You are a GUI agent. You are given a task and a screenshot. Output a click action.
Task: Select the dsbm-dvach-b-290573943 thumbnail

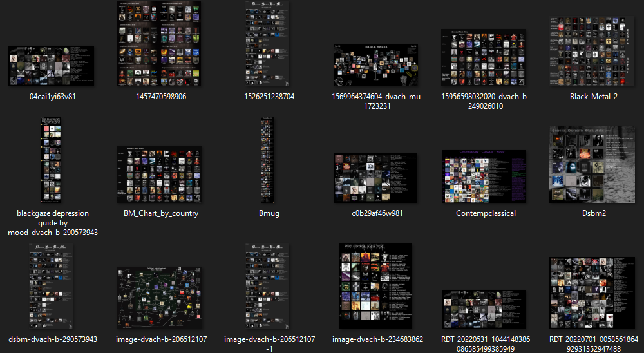(52, 286)
